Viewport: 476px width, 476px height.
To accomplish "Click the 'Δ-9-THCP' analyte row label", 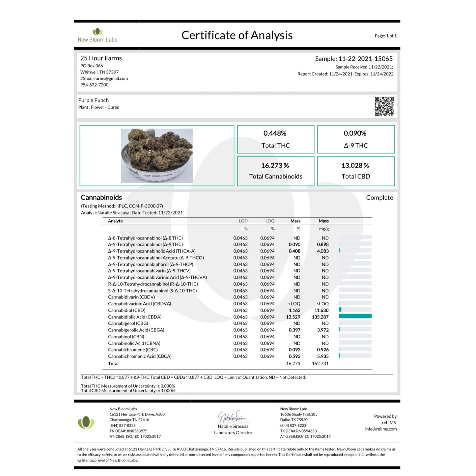I will click(x=151, y=264).
